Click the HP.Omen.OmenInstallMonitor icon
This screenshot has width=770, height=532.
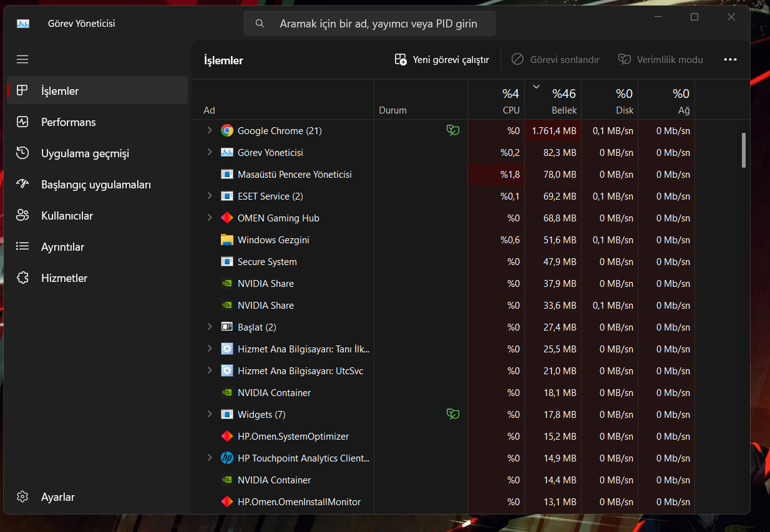click(227, 502)
